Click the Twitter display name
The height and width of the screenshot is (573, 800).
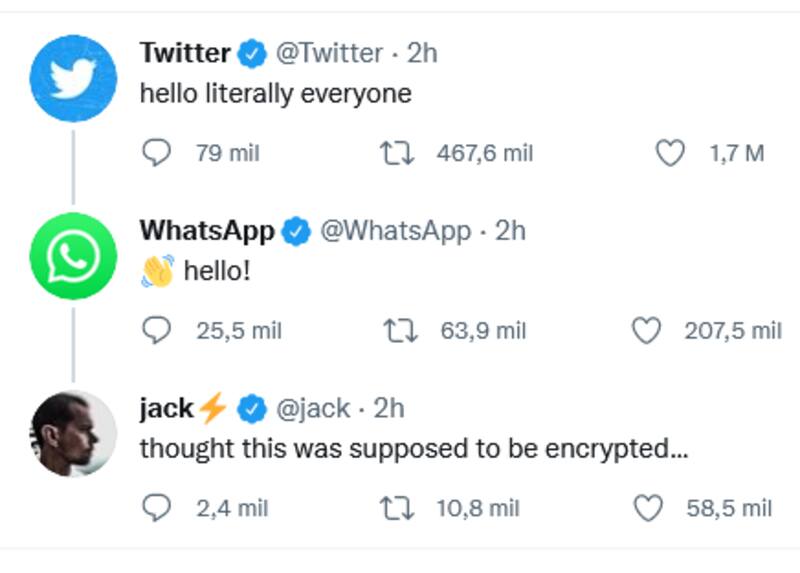pyautogui.click(x=185, y=52)
